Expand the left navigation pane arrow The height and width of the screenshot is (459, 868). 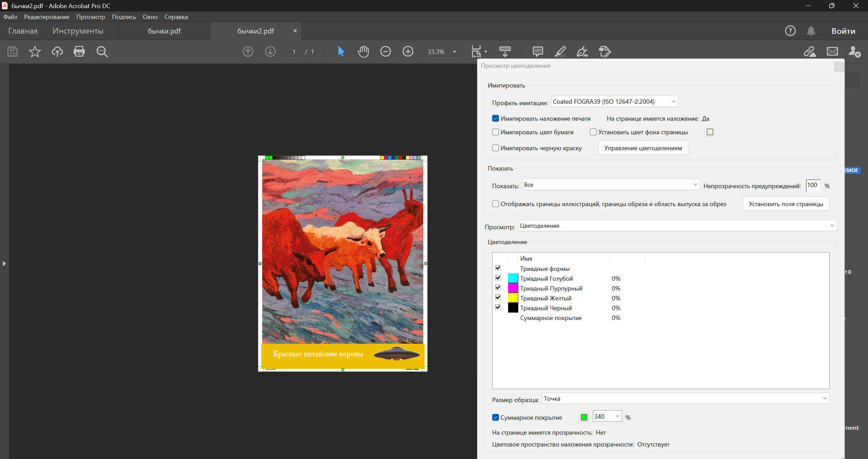click(4, 263)
